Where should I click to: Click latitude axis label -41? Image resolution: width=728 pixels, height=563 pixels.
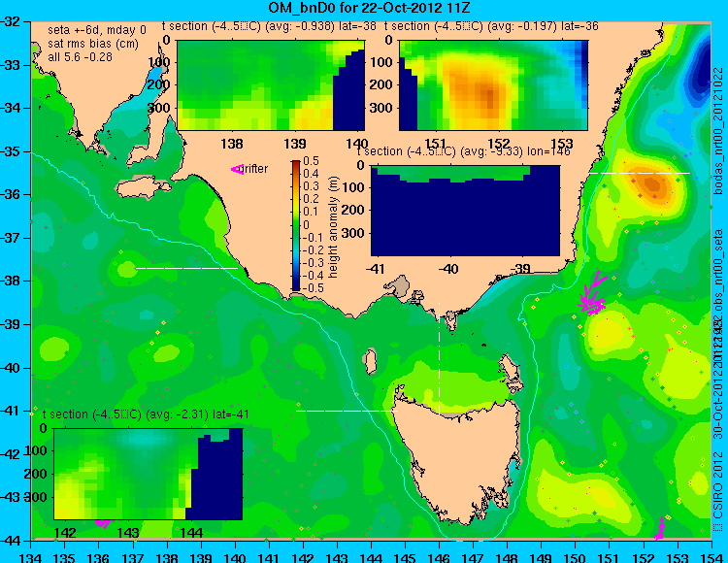11,411
